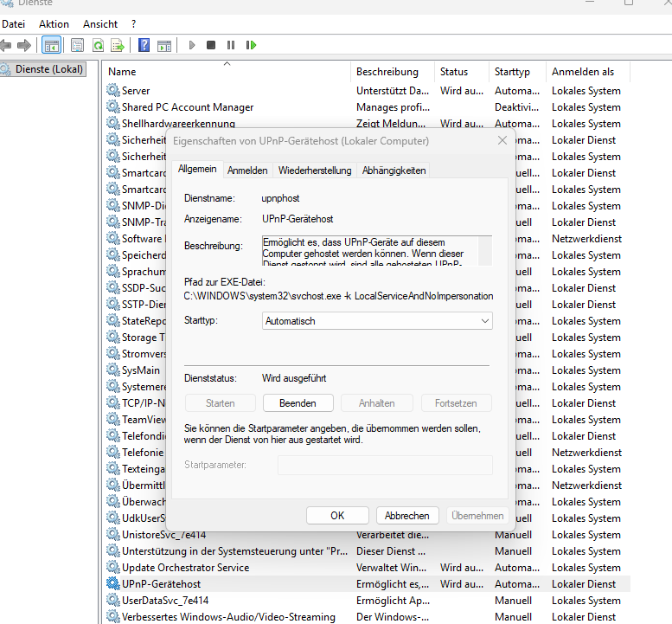Open the ? help menu
672x624 pixels.
(x=134, y=24)
